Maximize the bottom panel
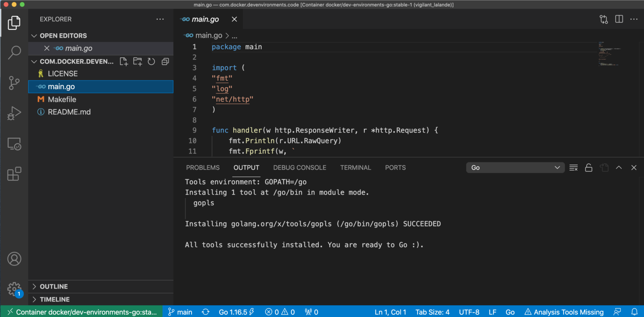Screen dimensions: 644x317 coord(619,167)
